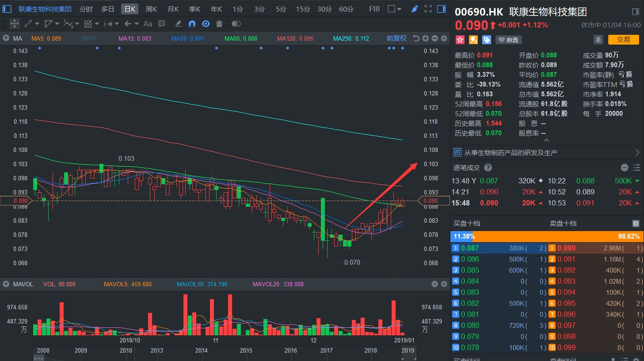644x361 pixels.
Task: Enable the magnet snap tool
Action: click(192, 24)
